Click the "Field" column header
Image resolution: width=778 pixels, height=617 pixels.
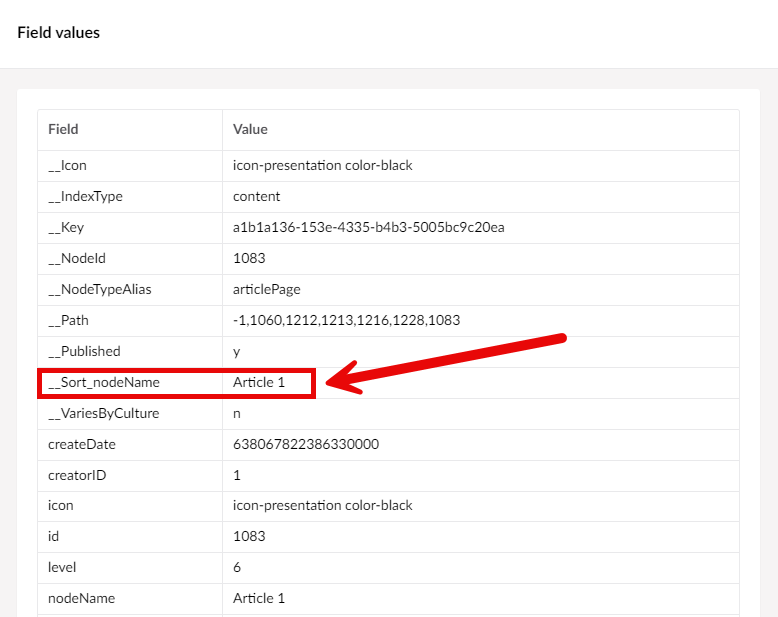tap(63, 129)
